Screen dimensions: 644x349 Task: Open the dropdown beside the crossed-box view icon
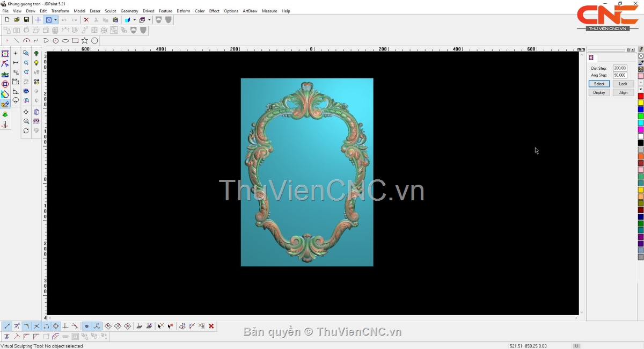click(x=55, y=20)
